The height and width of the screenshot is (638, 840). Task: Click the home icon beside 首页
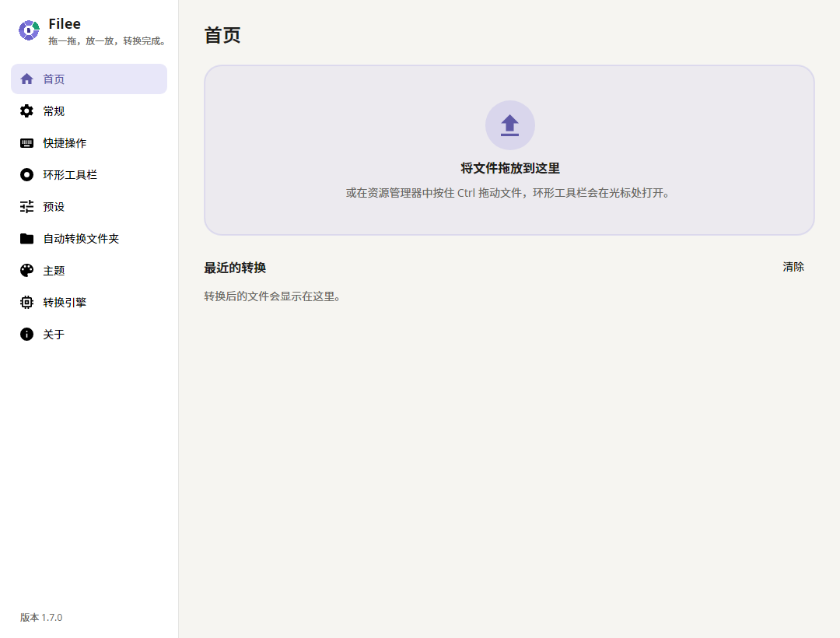click(x=26, y=79)
